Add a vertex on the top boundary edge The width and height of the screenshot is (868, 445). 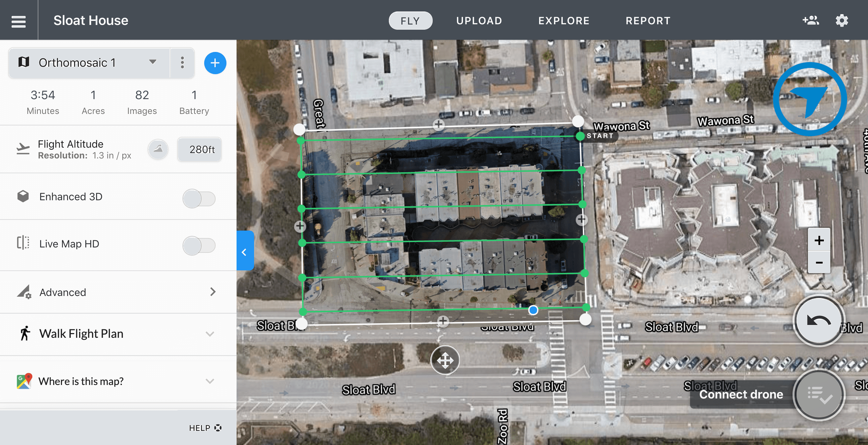(x=438, y=124)
